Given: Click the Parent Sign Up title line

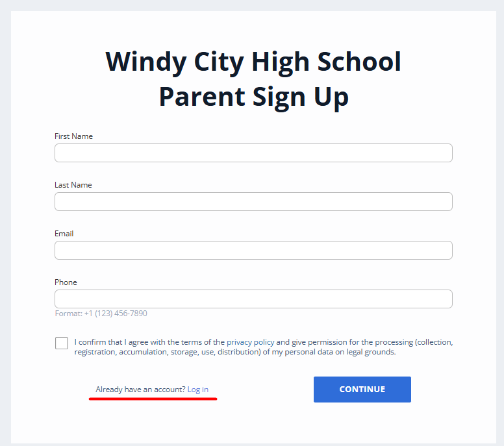Looking at the screenshot, I should 253,97.
